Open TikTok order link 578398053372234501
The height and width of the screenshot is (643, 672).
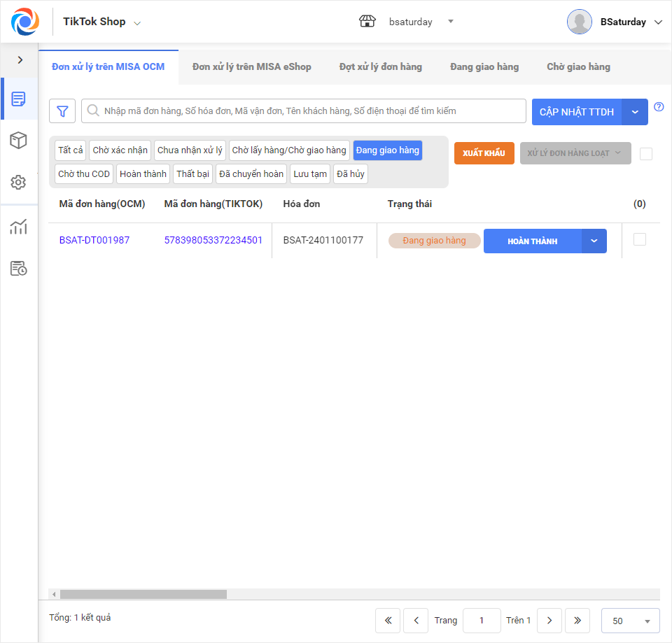pyautogui.click(x=213, y=240)
